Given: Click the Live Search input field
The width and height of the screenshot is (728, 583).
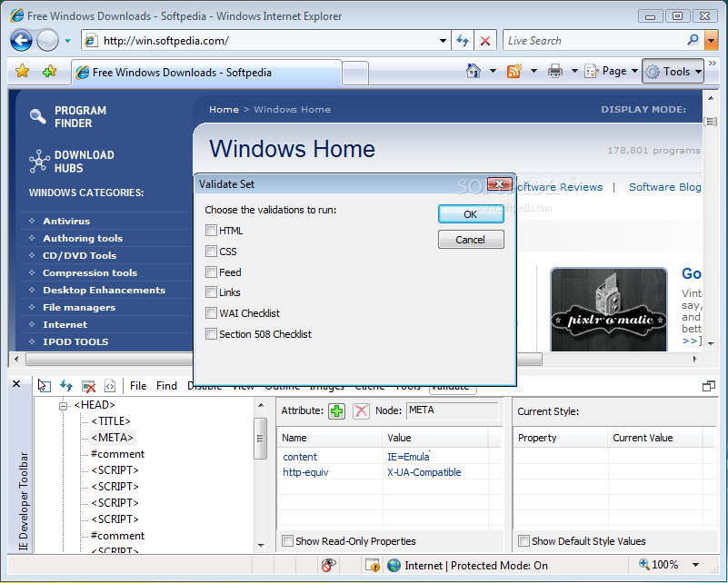Looking at the screenshot, I should pyautogui.click(x=594, y=41).
